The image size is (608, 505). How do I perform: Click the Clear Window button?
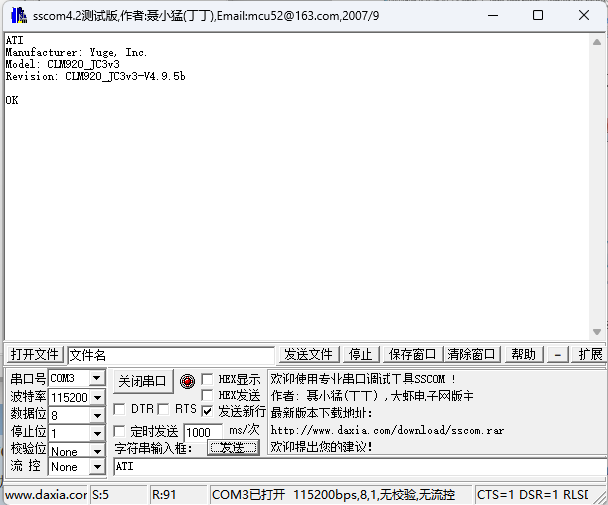coord(471,355)
